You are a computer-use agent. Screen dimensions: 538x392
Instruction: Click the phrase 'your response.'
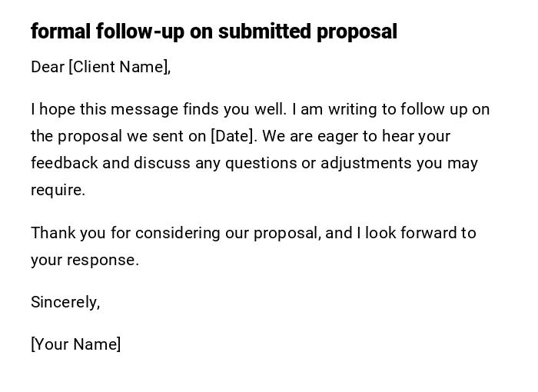pos(85,260)
